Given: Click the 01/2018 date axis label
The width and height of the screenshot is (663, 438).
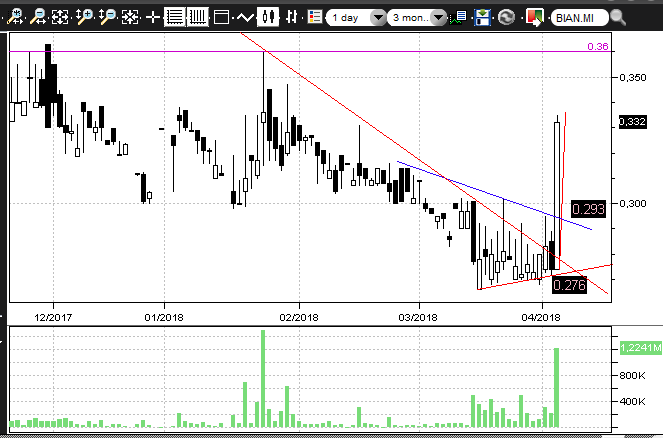Looking at the screenshot, I should (164, 317).
